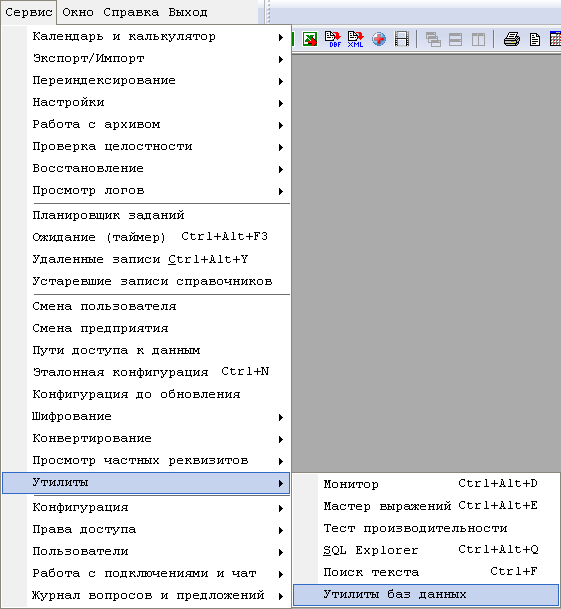Click the cascade windows toolbar icon
561x609 pixels.
point(433,39)
